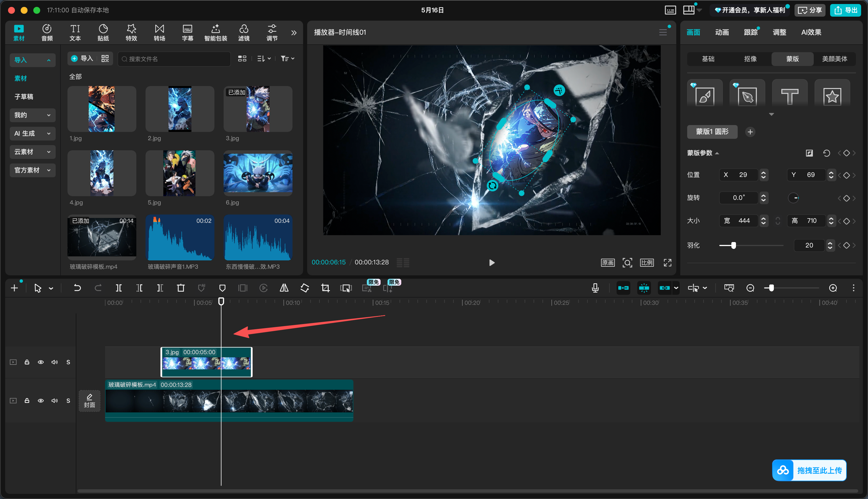Screen dimensions: 868x499
Task: Invert the mask with the 蒙版参数 icon
Action: point(809,153)
